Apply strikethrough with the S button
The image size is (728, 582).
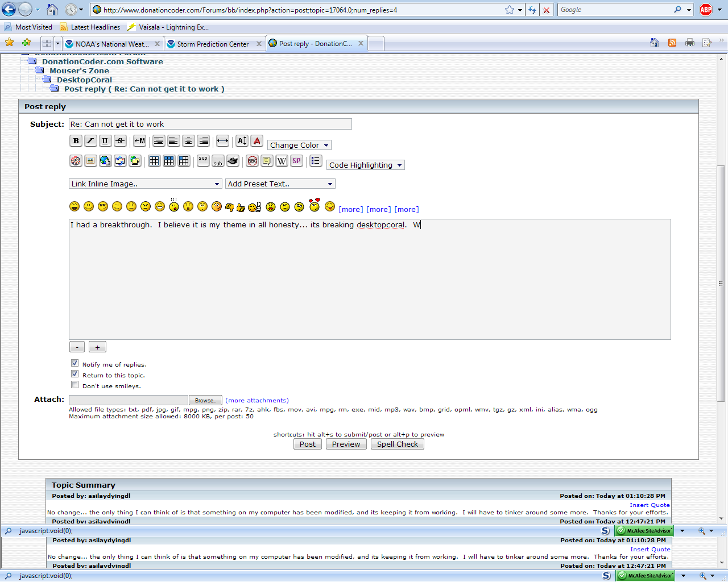(120, 141)
